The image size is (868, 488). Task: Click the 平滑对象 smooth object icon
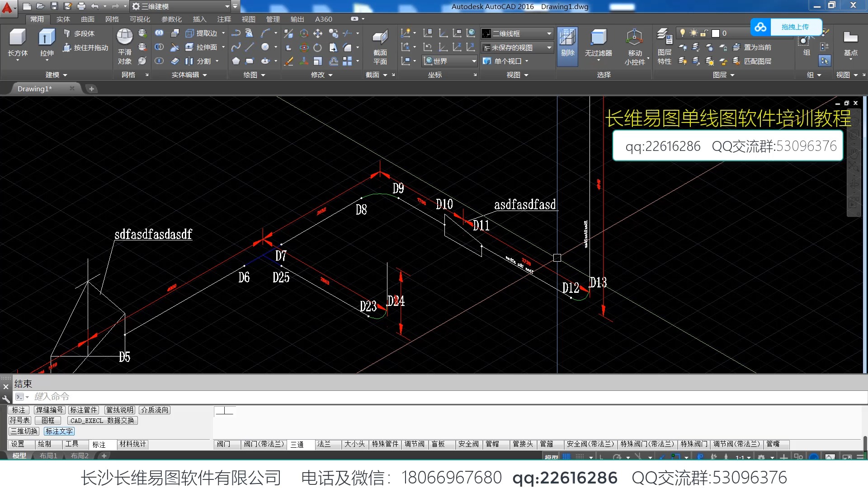tap(124, 37)
